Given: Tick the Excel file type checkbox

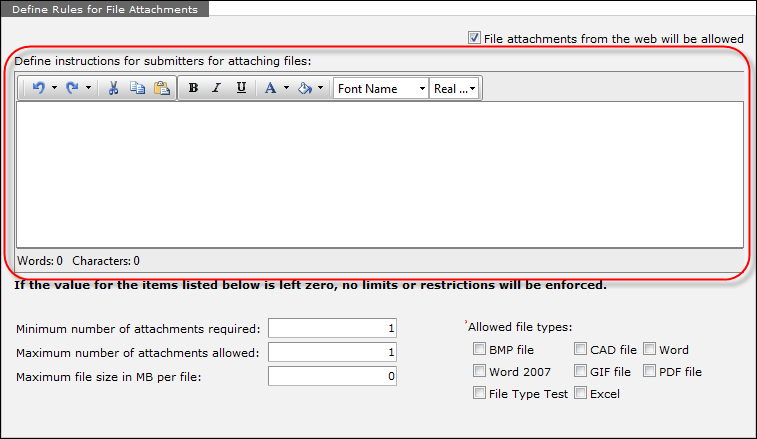Looking at the screenshot, I should coord(581,394).
